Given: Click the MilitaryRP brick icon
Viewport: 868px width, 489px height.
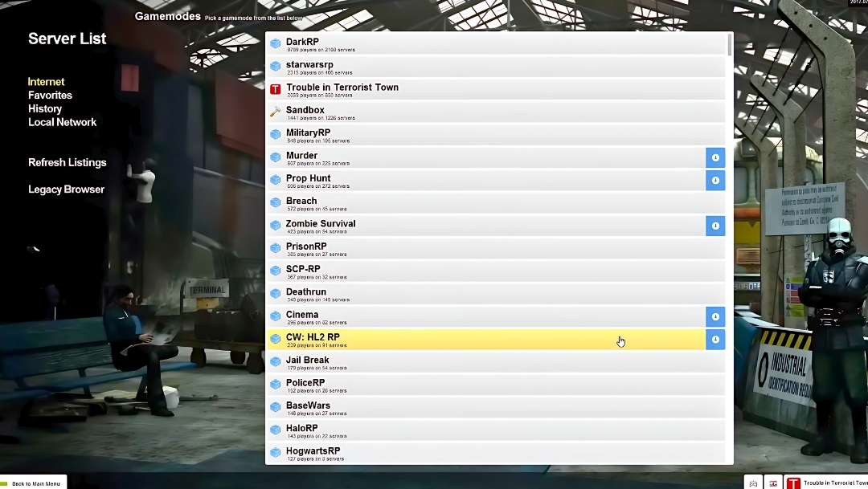Looking at the screenshot, I should (x=275, y=134).
